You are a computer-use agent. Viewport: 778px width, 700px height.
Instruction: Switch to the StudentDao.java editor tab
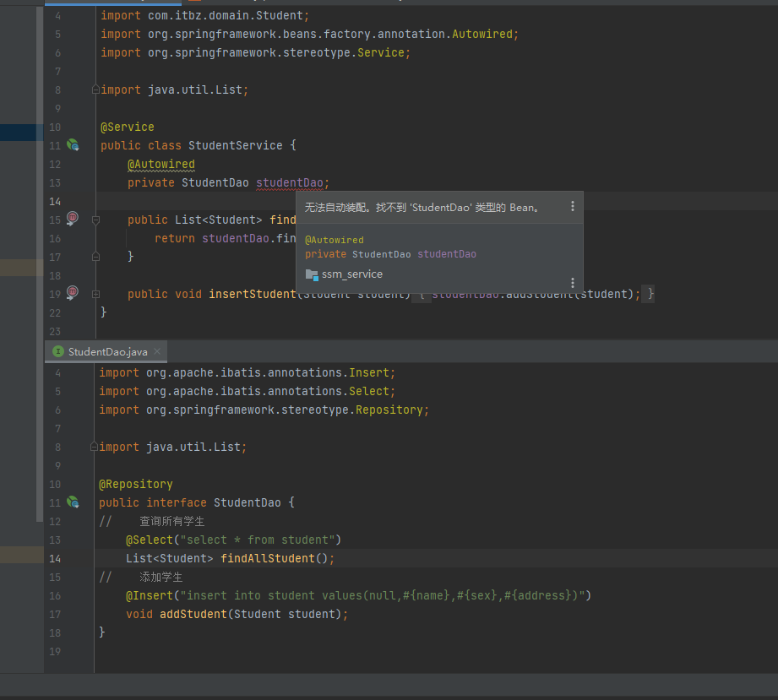tap(107, 352)
